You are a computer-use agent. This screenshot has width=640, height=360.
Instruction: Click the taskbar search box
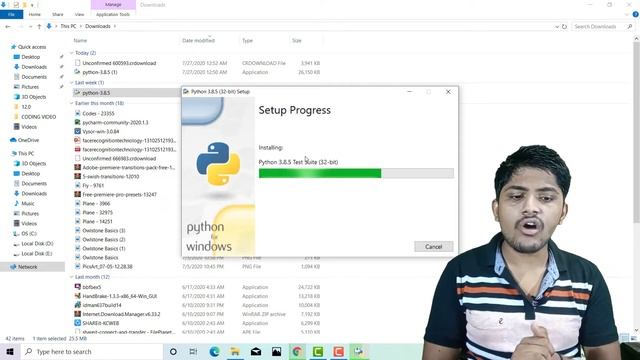[x=92, y=351]
